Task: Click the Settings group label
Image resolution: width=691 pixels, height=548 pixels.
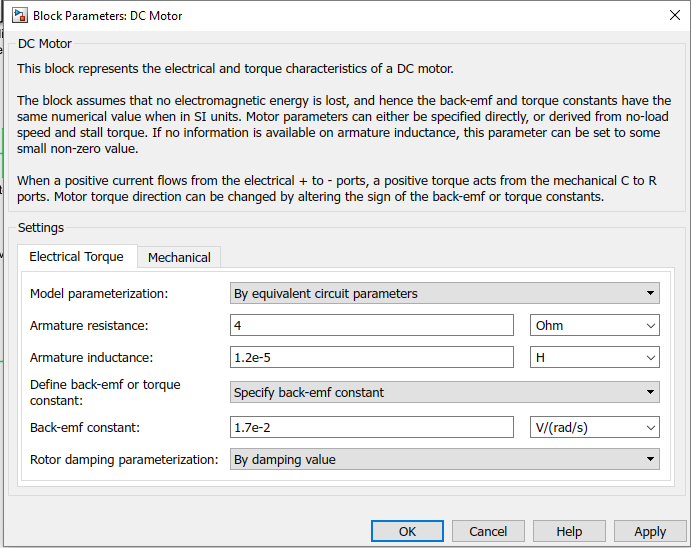Action: pos(41,228)
